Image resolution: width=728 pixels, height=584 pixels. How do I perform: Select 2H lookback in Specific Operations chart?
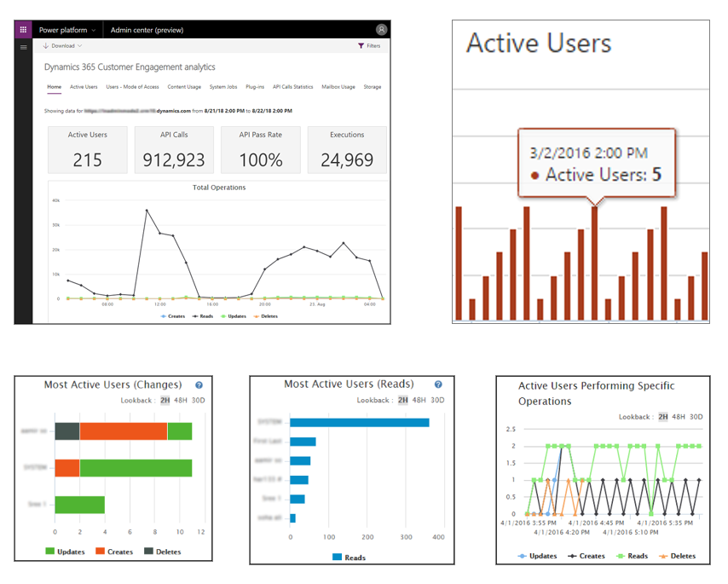663,416
